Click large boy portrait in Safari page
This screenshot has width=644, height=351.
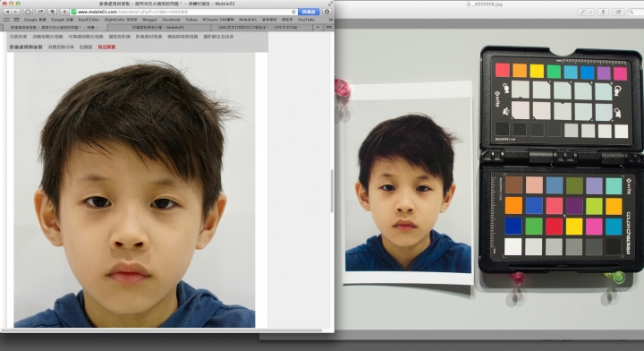click(134, 190)
